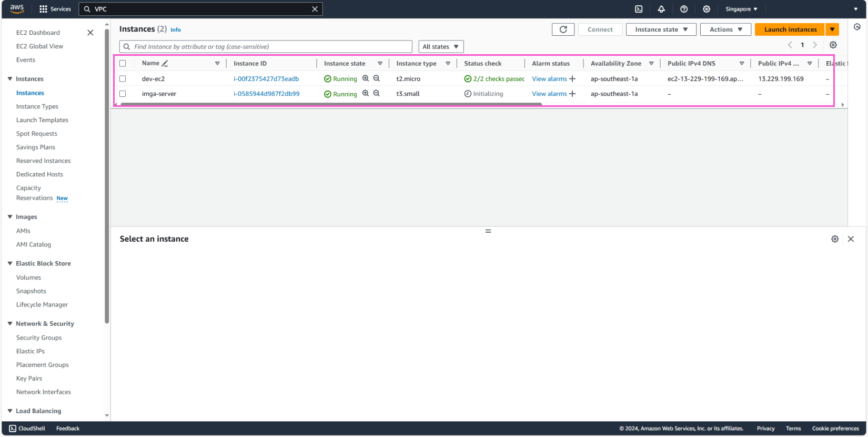Screen dimensions: 868x437
Task: Collapse the Instances sidebar section
Action: coord(10,79)
